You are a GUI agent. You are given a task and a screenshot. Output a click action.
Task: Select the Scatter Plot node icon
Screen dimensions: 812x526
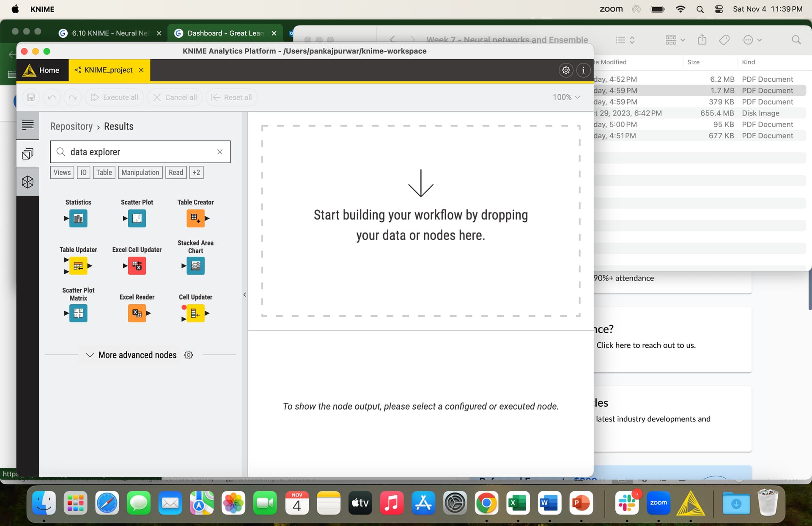click(x=137, y=218)
